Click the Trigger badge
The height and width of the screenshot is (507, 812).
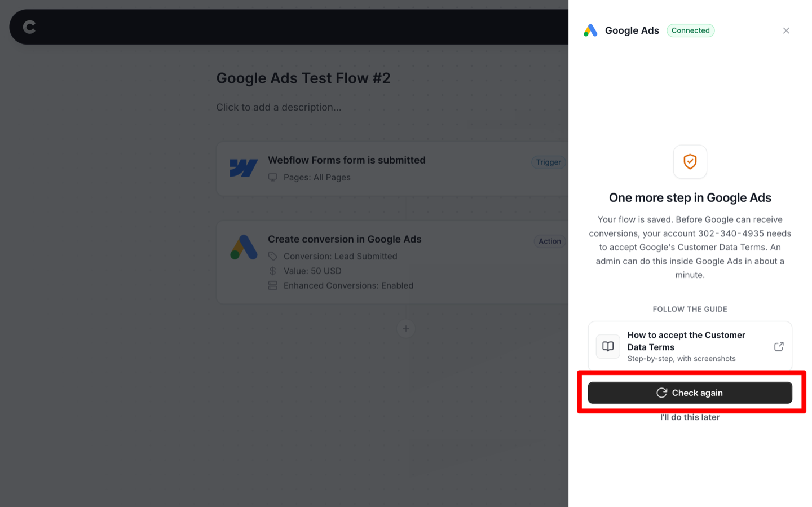[548, 162]
